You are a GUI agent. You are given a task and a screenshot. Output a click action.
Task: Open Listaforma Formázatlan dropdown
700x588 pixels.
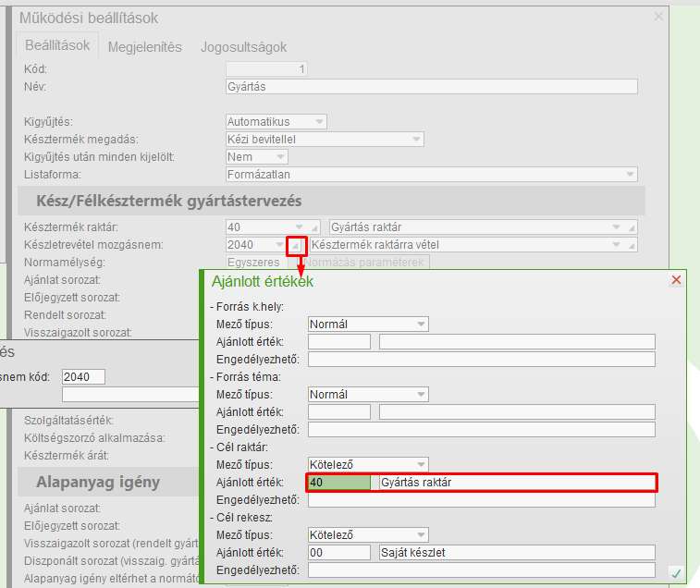pos(630,174)
